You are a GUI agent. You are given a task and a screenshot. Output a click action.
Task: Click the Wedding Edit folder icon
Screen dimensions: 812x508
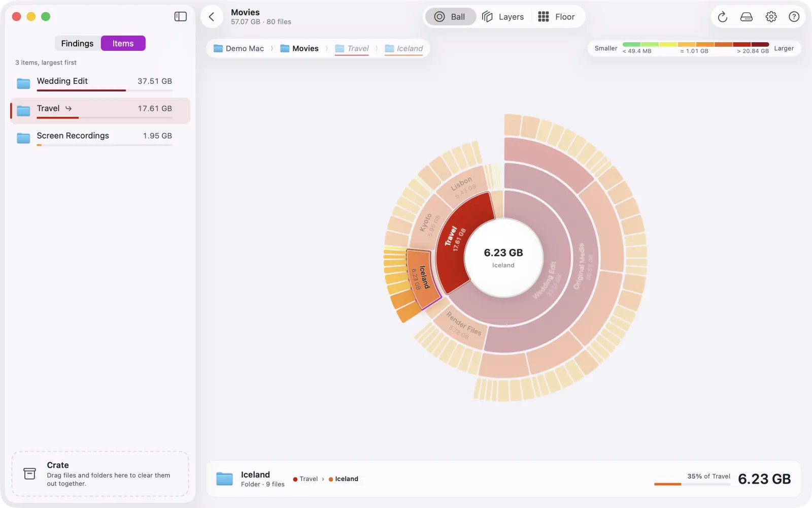point(23,83)
